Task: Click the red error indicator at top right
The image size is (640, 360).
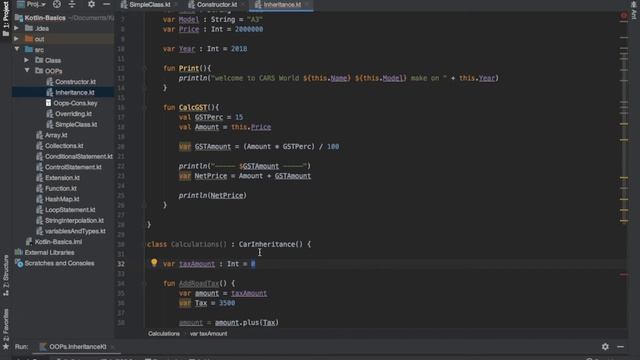Action: tap(624, 16)
